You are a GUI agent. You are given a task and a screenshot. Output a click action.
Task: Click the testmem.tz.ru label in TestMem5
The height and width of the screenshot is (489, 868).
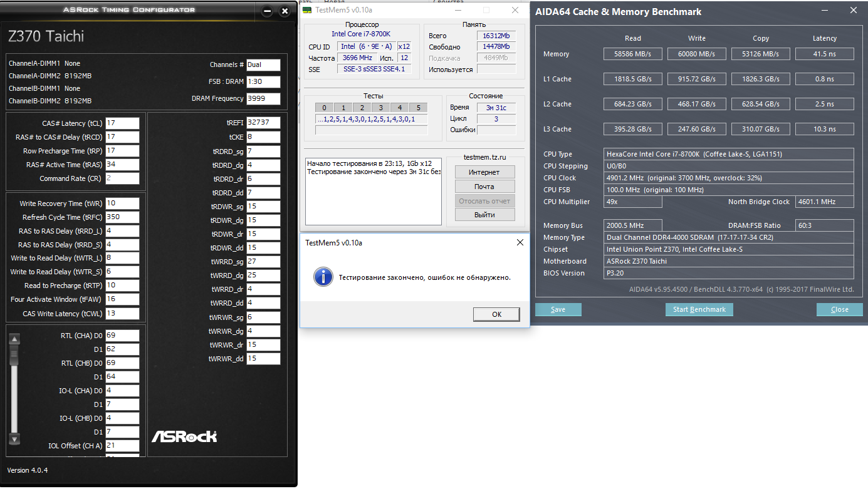coord(484,157)
